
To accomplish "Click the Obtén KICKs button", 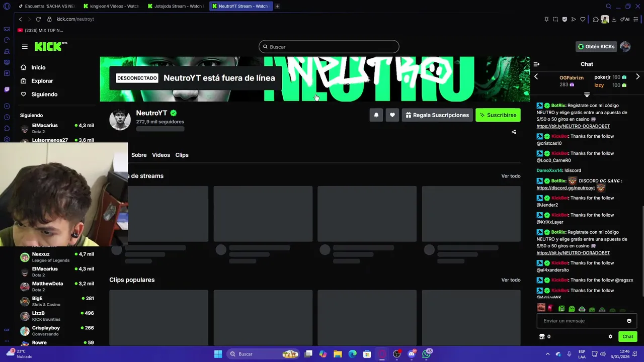I will pos(596,47).
